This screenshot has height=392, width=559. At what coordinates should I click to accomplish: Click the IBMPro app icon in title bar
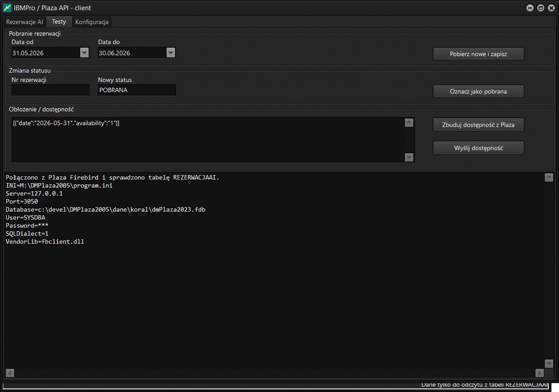(x=7, y=8)
